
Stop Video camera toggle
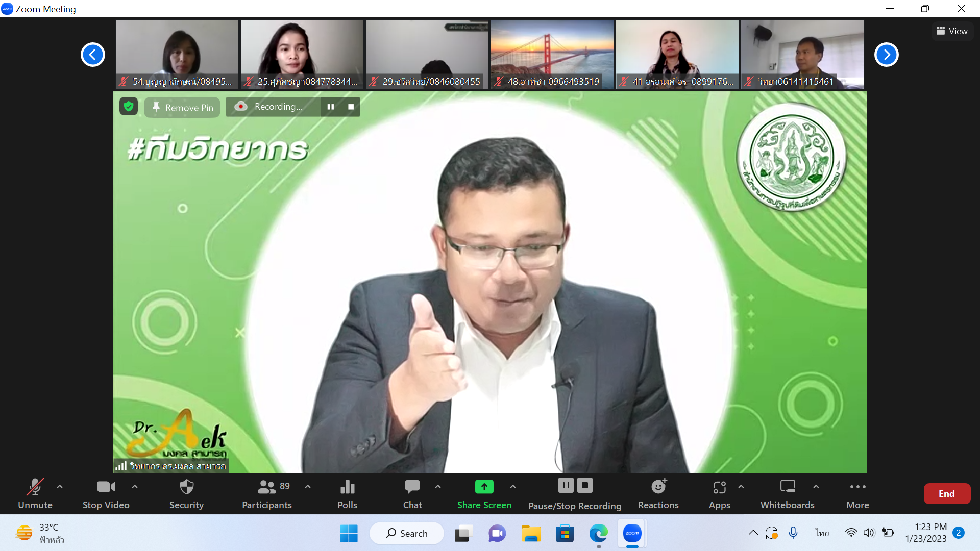[x=106, y=493]
